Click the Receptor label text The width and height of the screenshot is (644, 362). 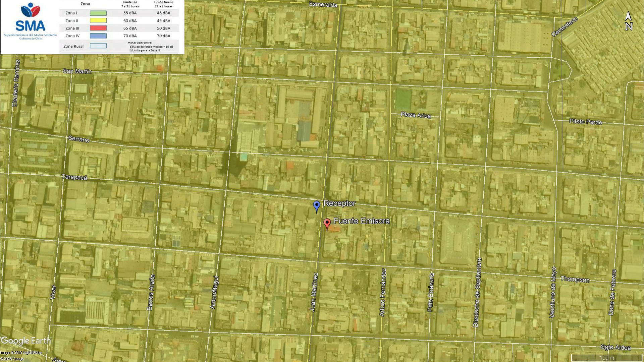(339, 203)
